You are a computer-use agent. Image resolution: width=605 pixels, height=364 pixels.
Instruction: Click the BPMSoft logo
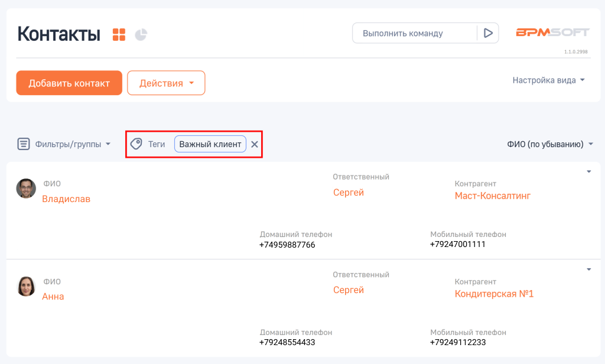tap(552, 33)
